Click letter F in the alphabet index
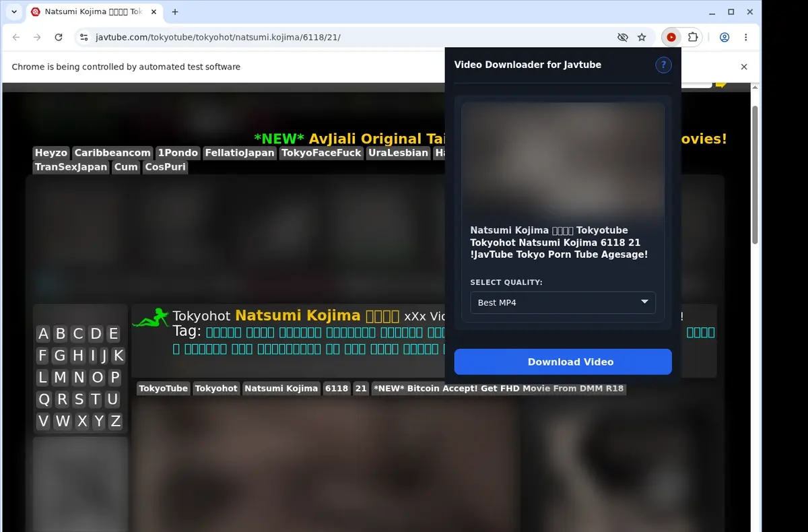 [x=43, y=356]
